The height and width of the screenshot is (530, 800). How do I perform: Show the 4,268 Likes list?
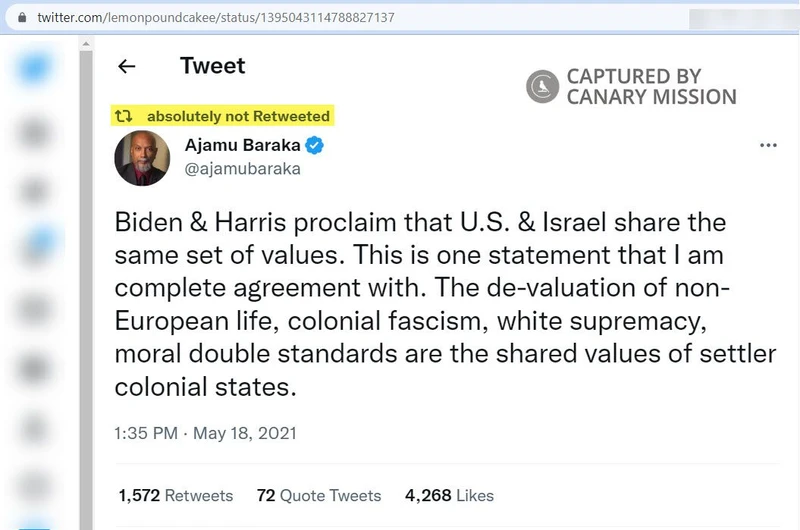click(x=449, y=495)
